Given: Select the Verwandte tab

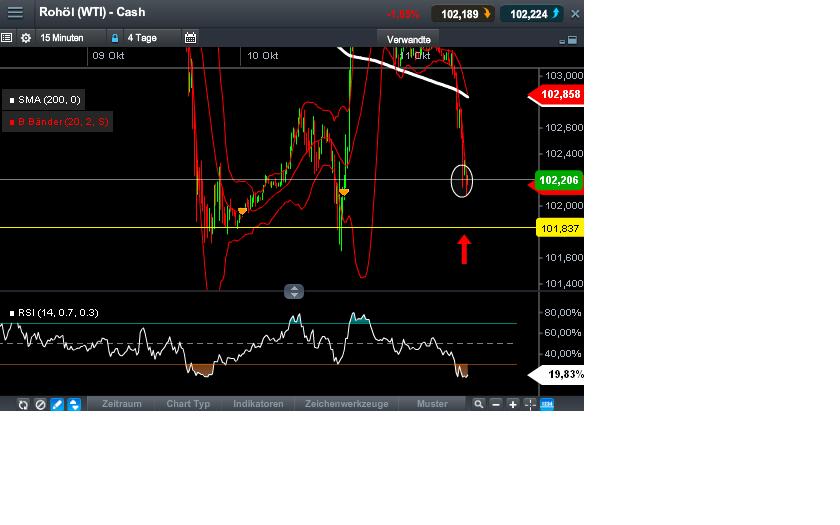Looking at the screenshot, I should click(408, 40).
